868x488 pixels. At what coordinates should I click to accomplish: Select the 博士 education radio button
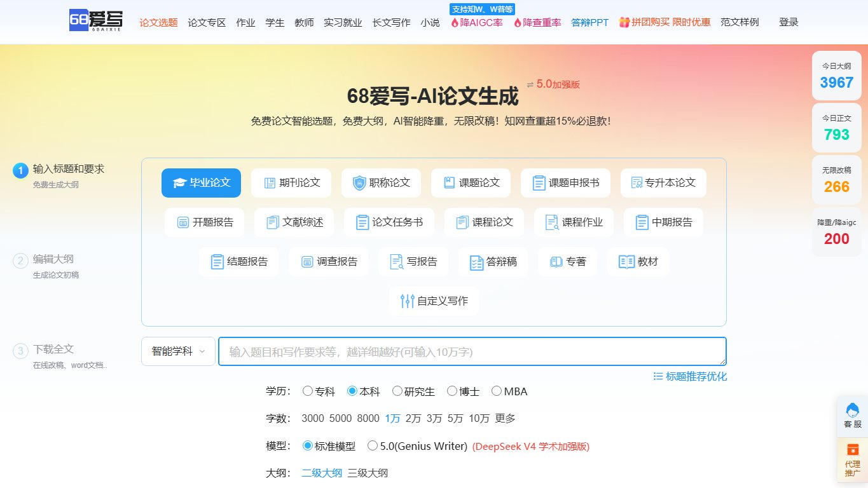coord(452,391)
